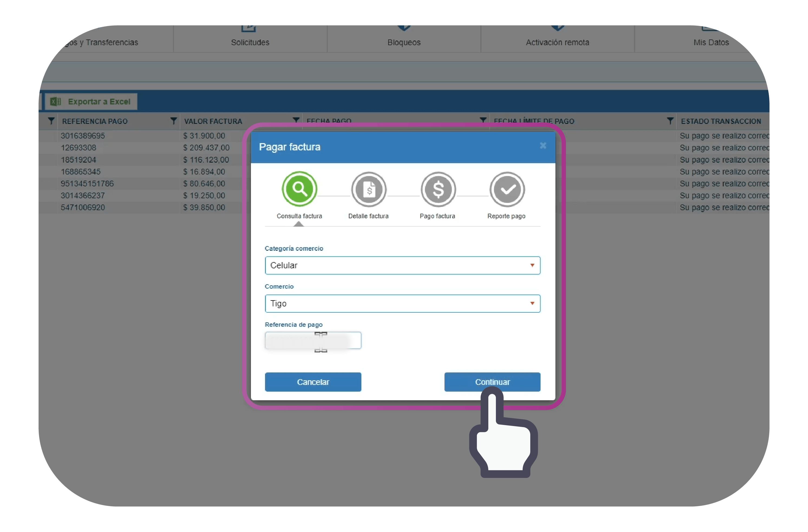Open filter icon for Estado Transaccion column
This screenshot has height=532, width=808.
(670, 121)
